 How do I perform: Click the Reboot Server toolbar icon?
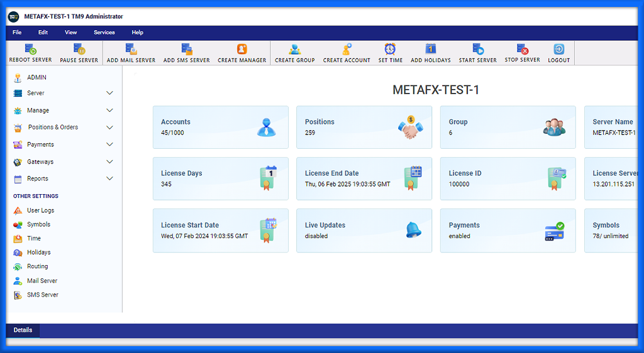(x=30, y=50)
